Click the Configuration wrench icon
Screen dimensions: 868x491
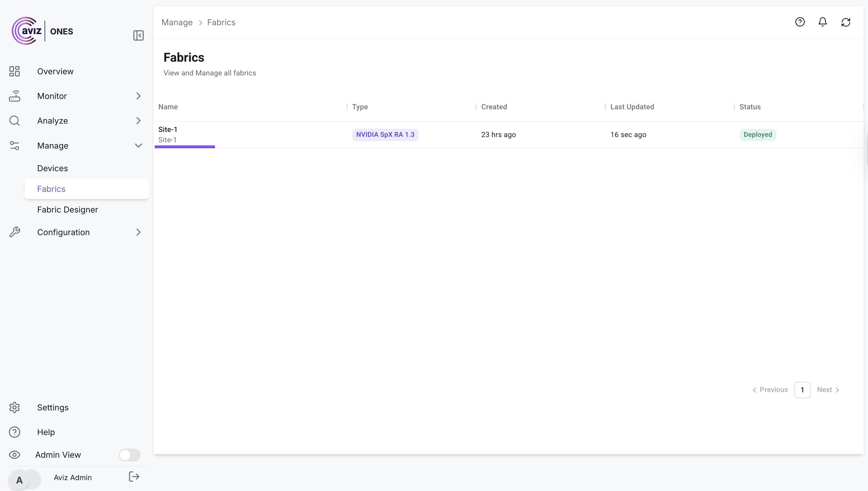click(15, 232)
